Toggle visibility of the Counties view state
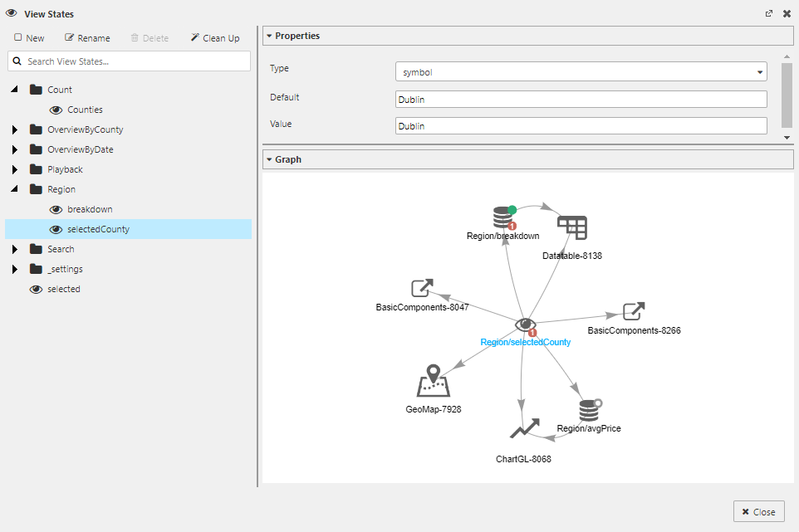This screenshot has width=799, height=532. pyautogui.click(x=55, y=109)
